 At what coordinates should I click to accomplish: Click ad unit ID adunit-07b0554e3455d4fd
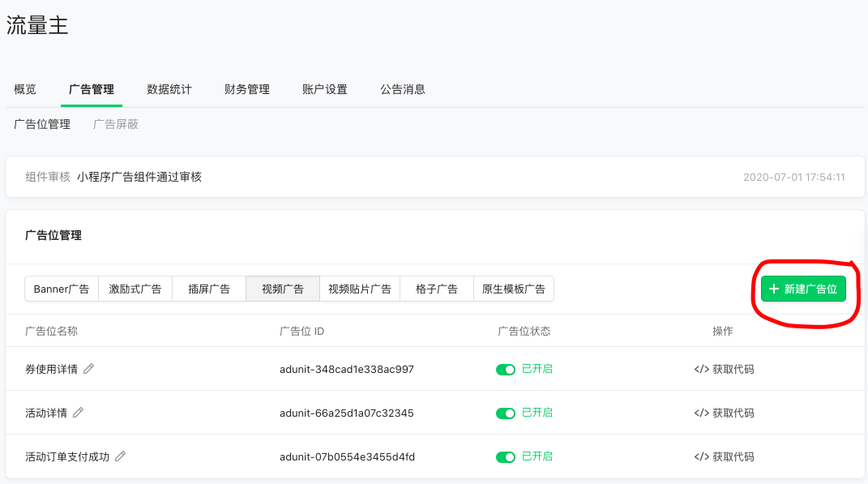click(347, 457)
